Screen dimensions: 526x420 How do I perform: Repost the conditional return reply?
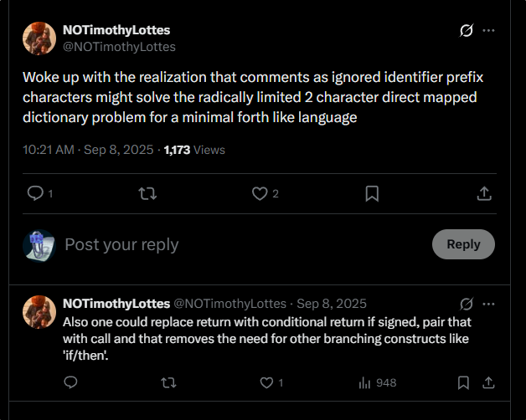(168, 382)
